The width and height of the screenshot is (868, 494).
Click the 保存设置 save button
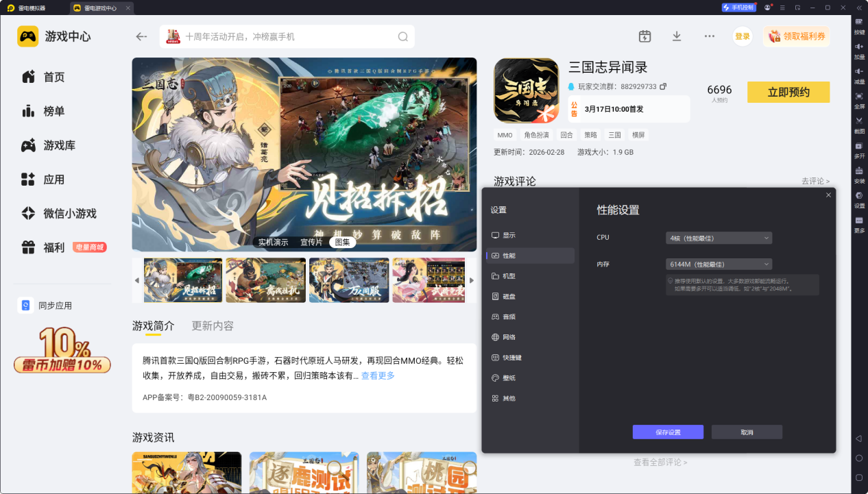(x=668, y=432)
